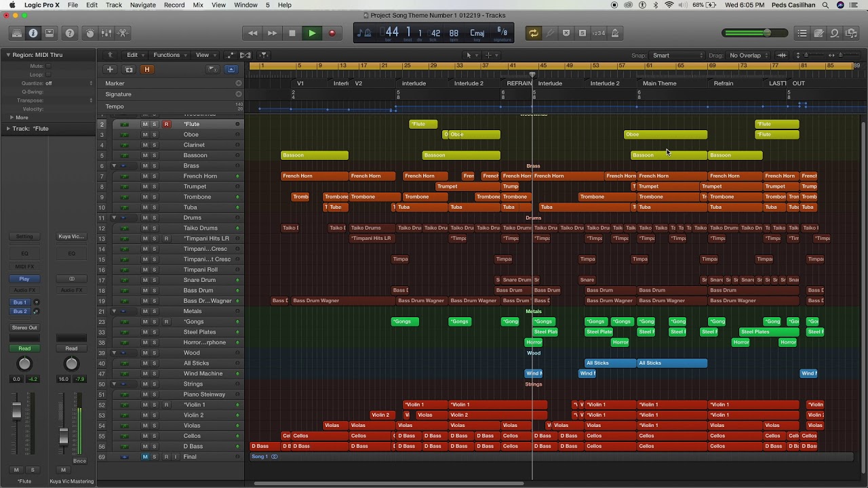The image size is (868, 488).
Task: Toggle the metronome click
Action: click(615, 33)
